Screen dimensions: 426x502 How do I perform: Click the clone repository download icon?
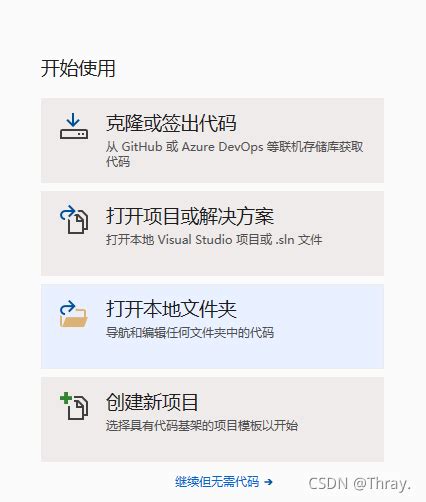point(74,126)
